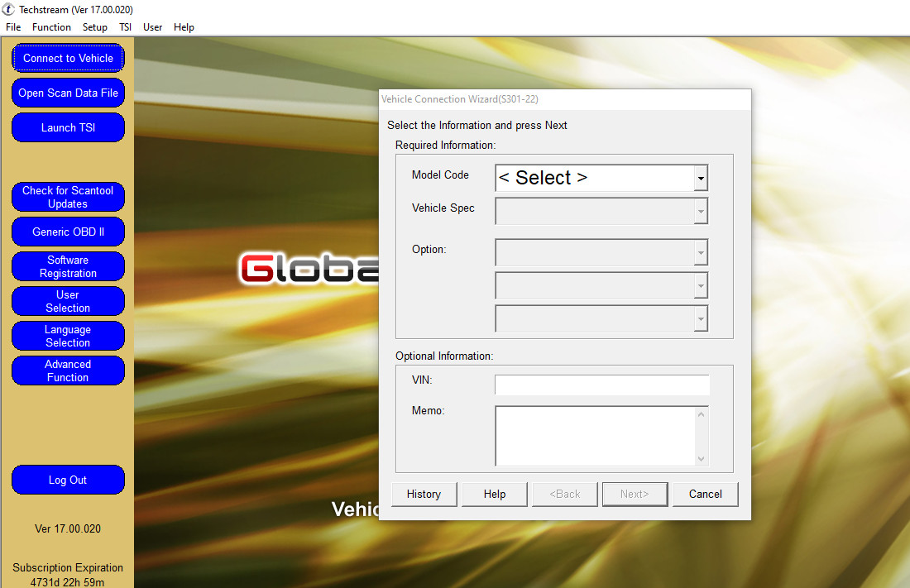
Task: Launch TSI from the sidebar
Action: point(68,127)
